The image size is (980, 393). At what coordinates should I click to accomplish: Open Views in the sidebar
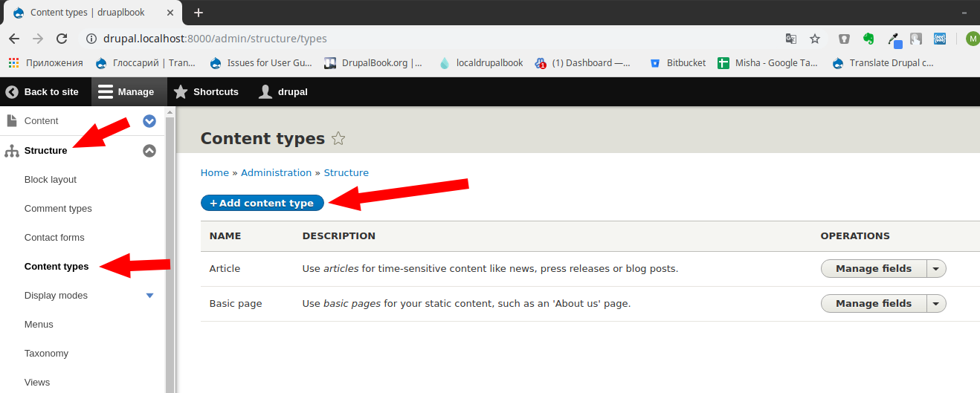point(37,382)
